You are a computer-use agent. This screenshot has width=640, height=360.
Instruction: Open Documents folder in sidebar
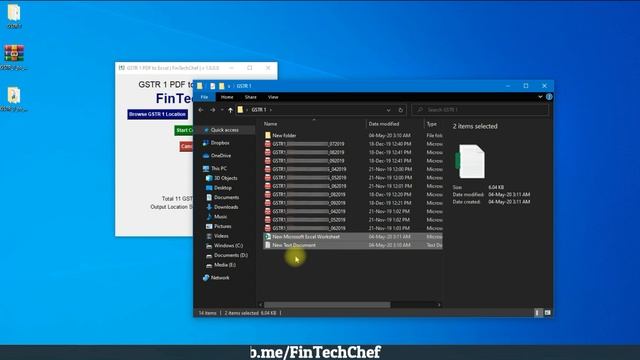[x=227, y=197]
